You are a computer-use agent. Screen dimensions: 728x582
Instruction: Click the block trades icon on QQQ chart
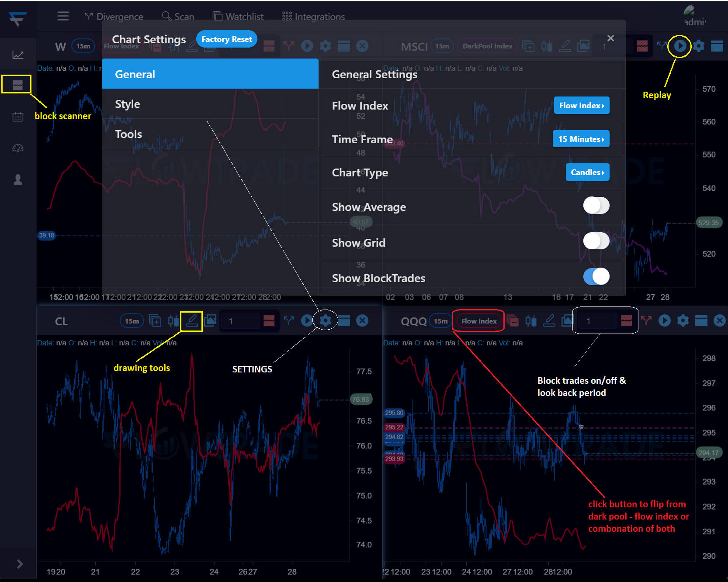[626, 321]
